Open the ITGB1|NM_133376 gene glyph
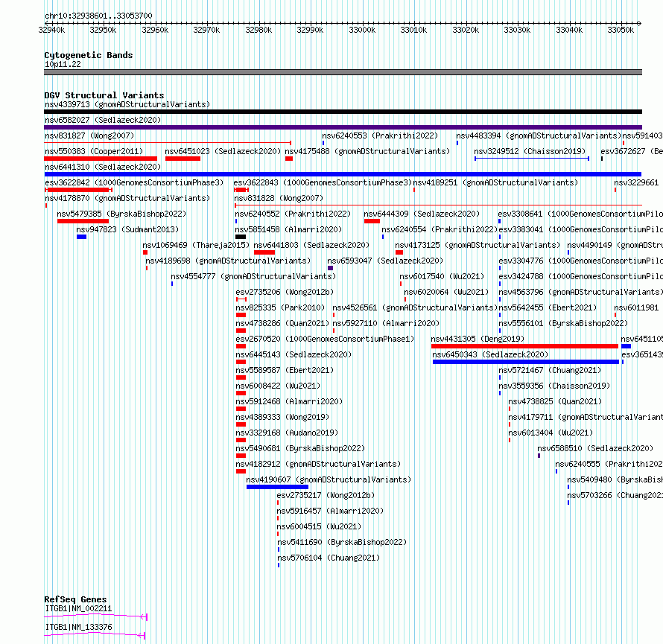 pos(95,635)
